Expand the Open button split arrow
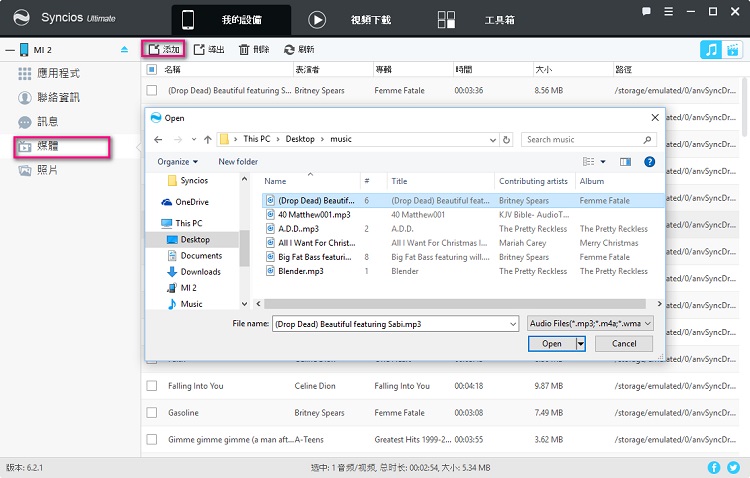Screen dimensions: 750x478 pyautogui.click(x=581, y=344)
